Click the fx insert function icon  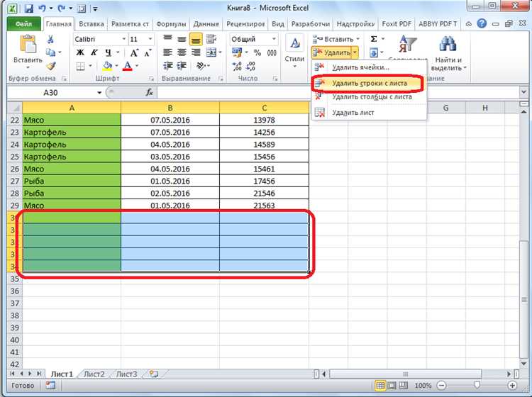click(x=149, y=93)
